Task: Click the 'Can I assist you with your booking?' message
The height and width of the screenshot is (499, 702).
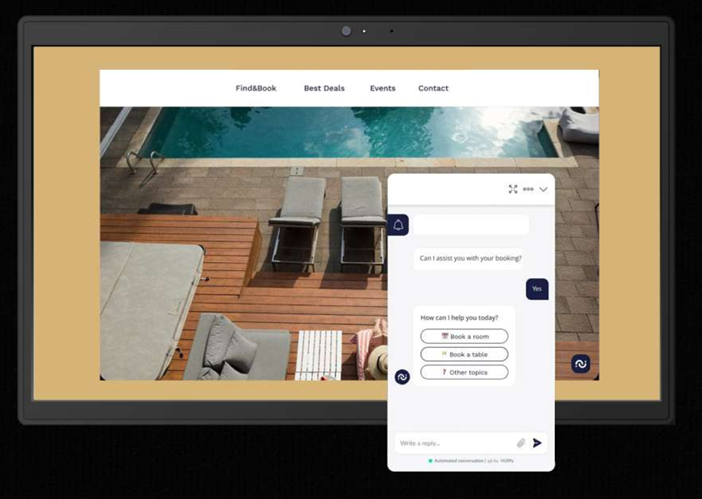Action: pos(470,258)
